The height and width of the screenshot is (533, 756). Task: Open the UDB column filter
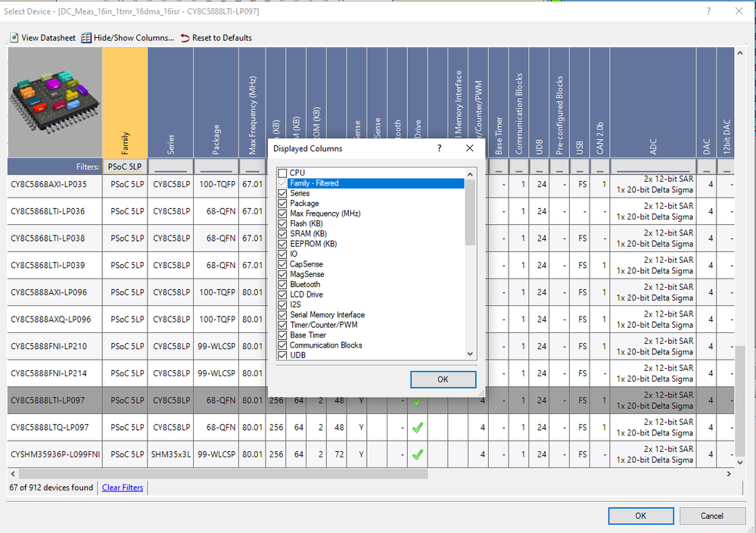tap(539, 167)
